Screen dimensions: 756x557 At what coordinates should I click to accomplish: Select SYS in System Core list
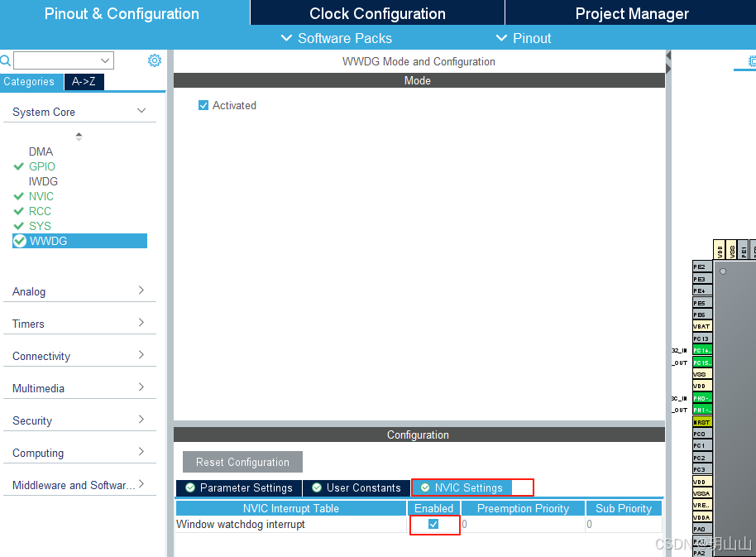click(40, 226)
